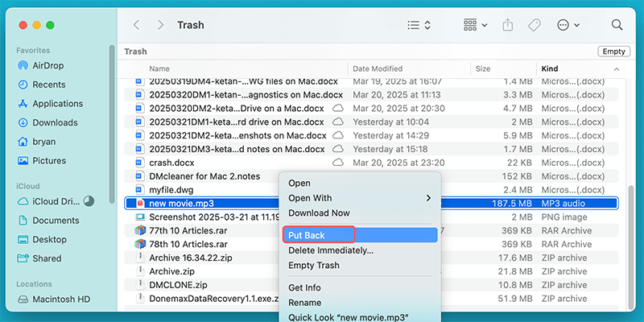The image size is (644, 322).
Task: Click the RAR icon of 77th 10 Articles.rar
Action: [x=140, y=230]
